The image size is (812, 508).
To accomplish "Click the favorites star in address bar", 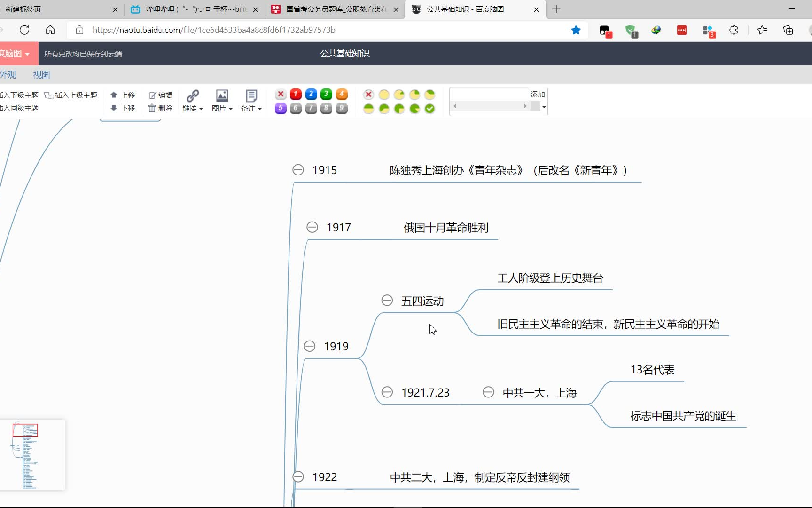I will [x=576, y=30].
